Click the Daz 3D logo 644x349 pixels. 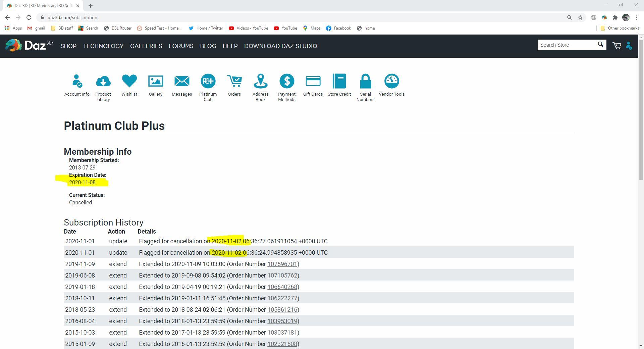(x=29, y=45)
